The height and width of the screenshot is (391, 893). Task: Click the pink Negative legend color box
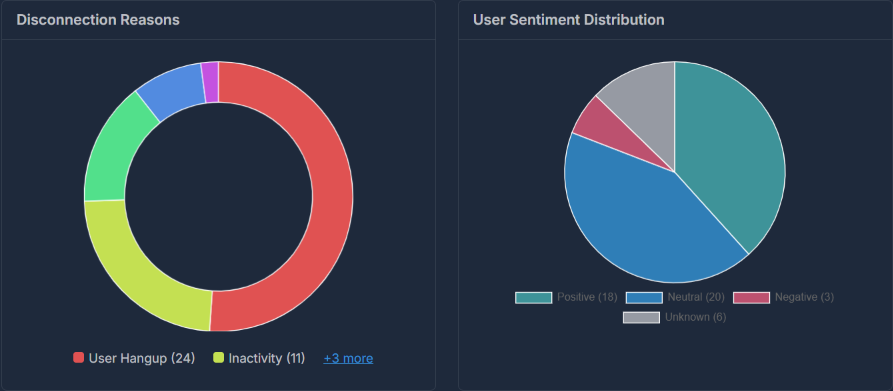[x=751, y=298]
